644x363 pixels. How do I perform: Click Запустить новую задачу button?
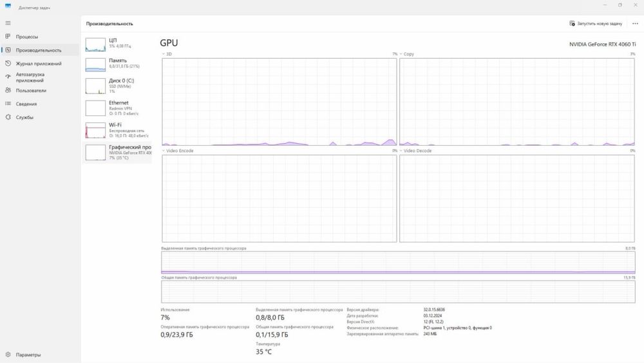coord(596,23)
